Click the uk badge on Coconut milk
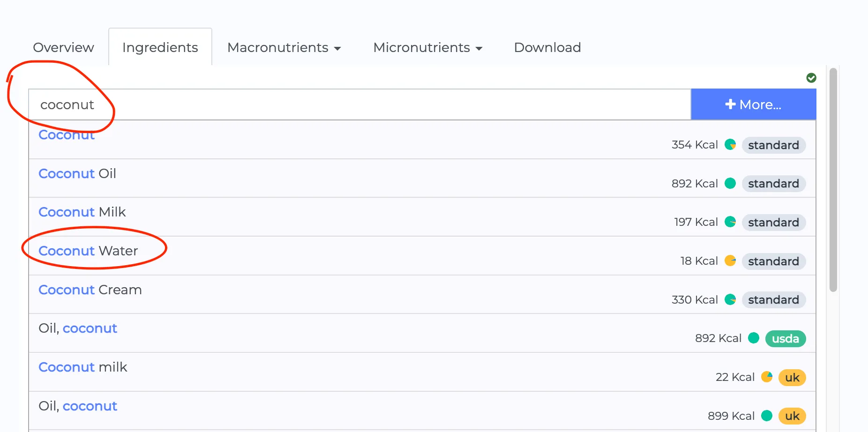 pyautogui.click(x=792, y=377)
